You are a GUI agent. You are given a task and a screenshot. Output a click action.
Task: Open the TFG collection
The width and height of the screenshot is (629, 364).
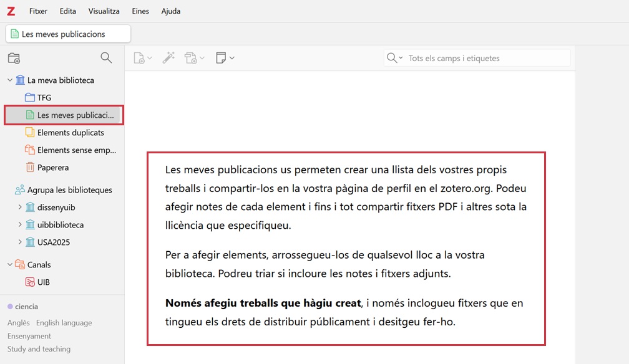pyautogui.click(x=44, y=97)
